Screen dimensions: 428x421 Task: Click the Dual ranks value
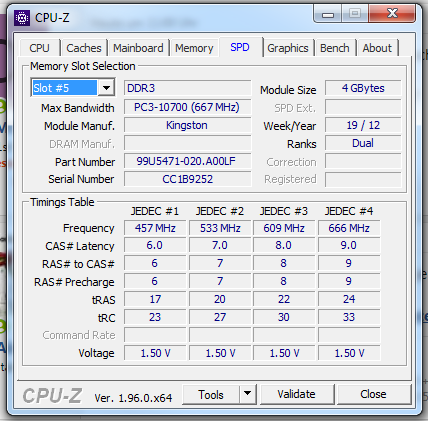click(x=363, y=143)
